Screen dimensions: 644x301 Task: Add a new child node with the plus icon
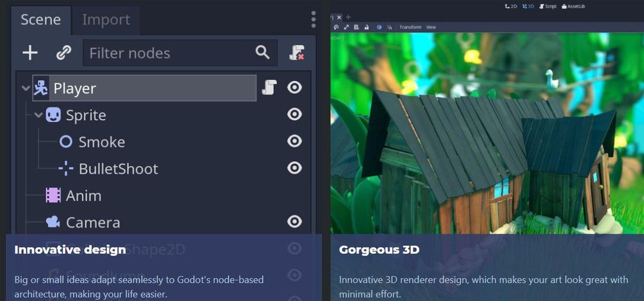(30, 53)
